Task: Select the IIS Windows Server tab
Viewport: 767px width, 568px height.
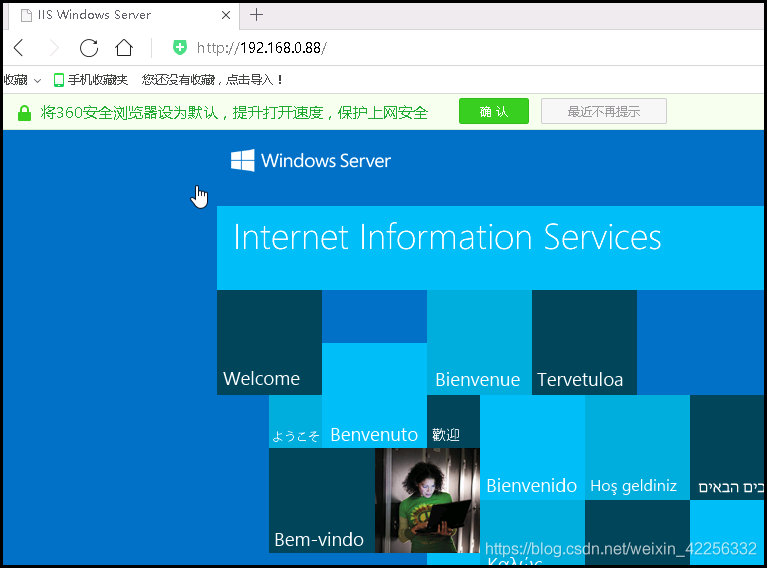Action: [110, 15]
